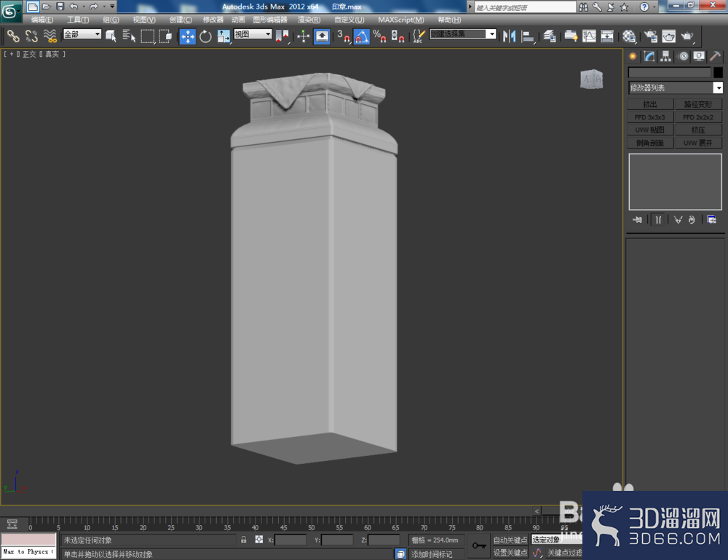Toggle the selection lock padlock icon
This screenshot has width=728, height=560.
coord(243,540)
